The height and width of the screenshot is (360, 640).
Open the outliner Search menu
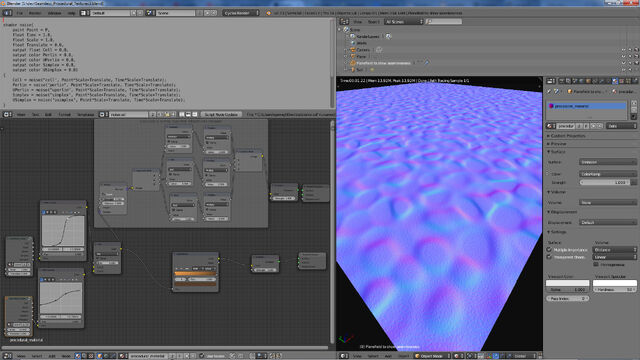pyautogui.click(x=373, y=22)
